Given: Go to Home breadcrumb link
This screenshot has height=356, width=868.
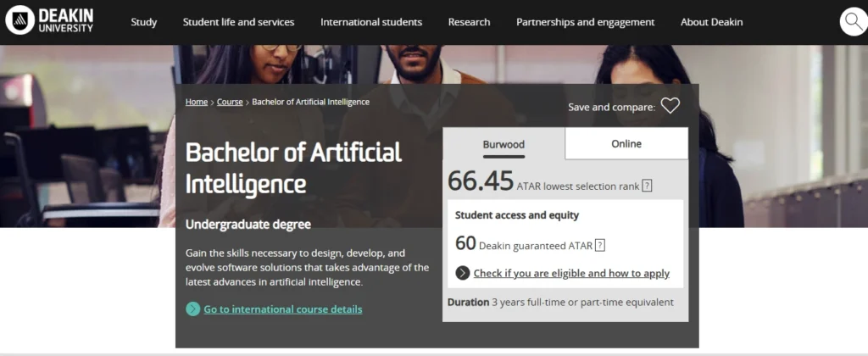Looking at the screenshot, I should [x=197, y=102].
